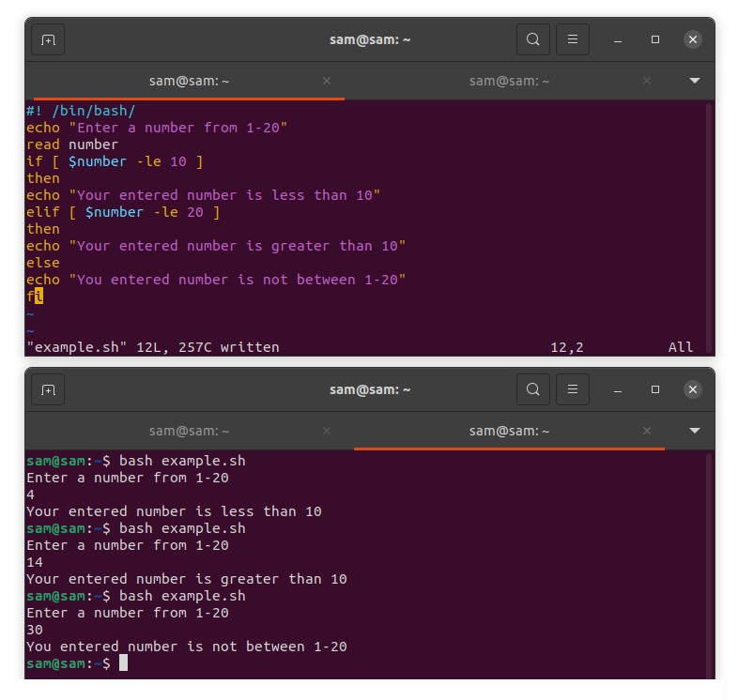Open new tab button in bottom terminal window
The image size is (738, 700).
click(48, 389)
